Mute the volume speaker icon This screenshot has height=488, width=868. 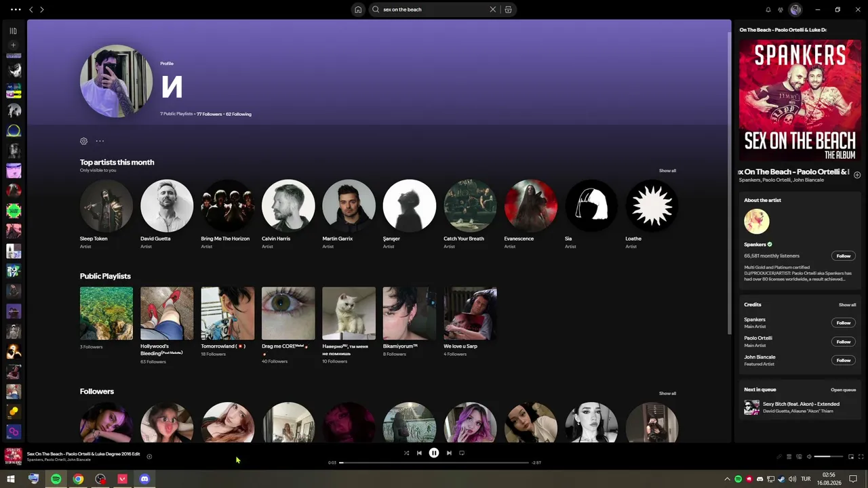[x=809, y=457]
